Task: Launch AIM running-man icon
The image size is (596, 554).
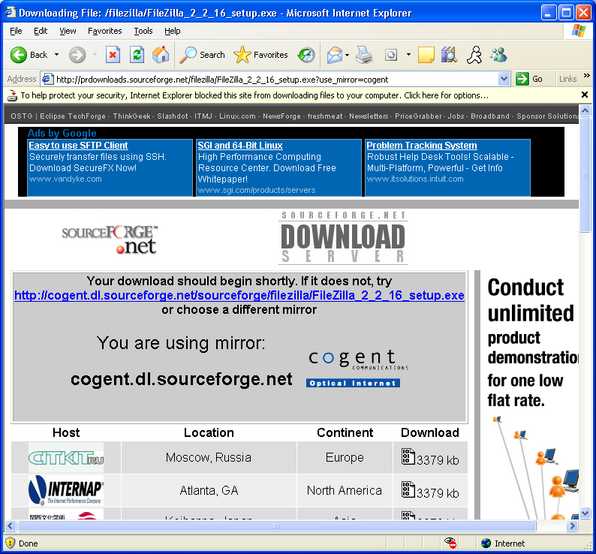Action: point(474,55)
